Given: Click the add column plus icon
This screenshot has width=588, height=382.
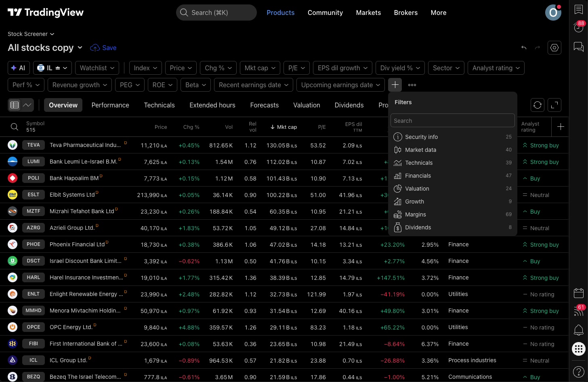Looking at the screenshot, I should click(561, 127).
